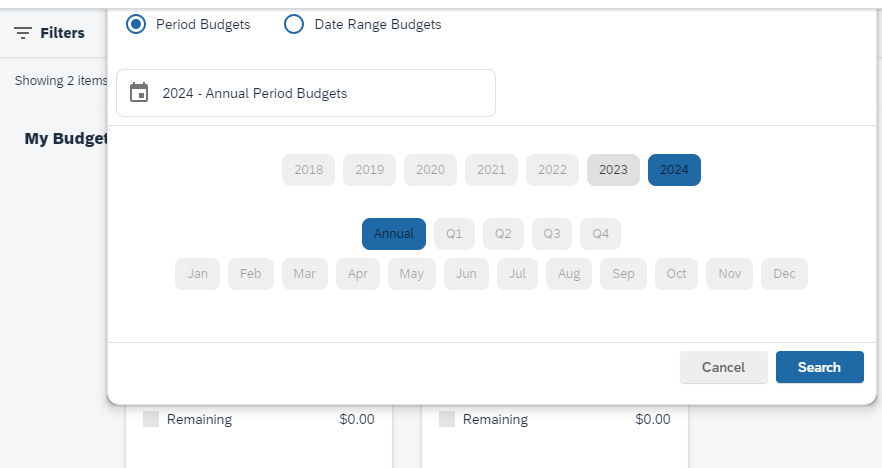Click the right card's Remaining label
The width and height of the screenshot is (882, 468).
[x=495, y=420]
